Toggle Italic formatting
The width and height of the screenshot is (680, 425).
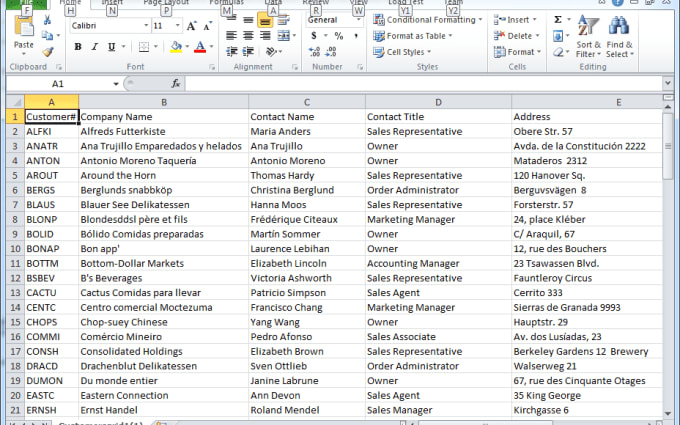pyautogui.click(x=95, y=47)
